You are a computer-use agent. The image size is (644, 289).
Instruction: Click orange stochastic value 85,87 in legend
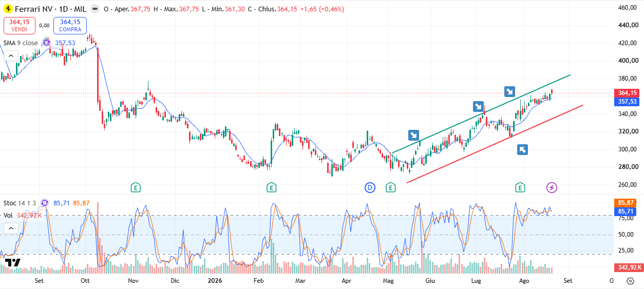pyautogui.click(x=81, y=203)
